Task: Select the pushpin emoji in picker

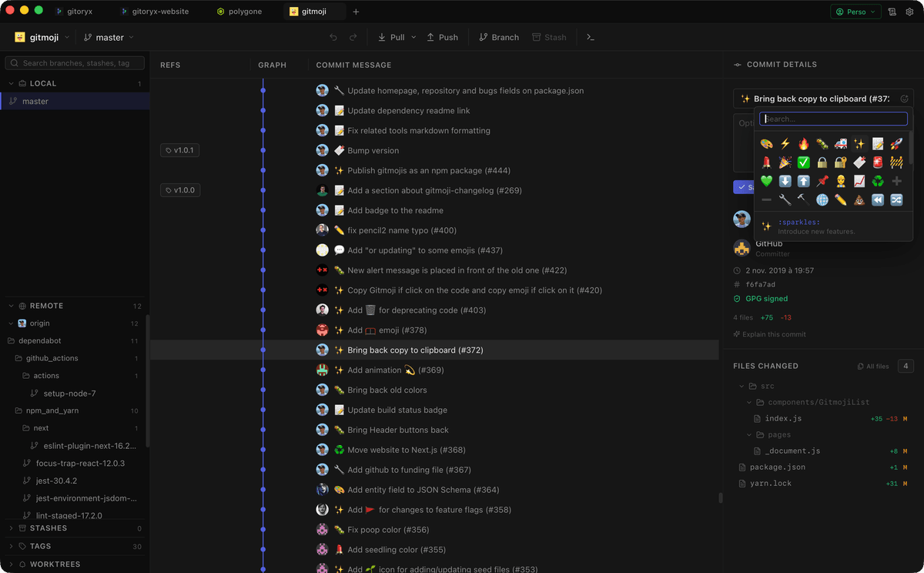Action: tap(822, 181)
